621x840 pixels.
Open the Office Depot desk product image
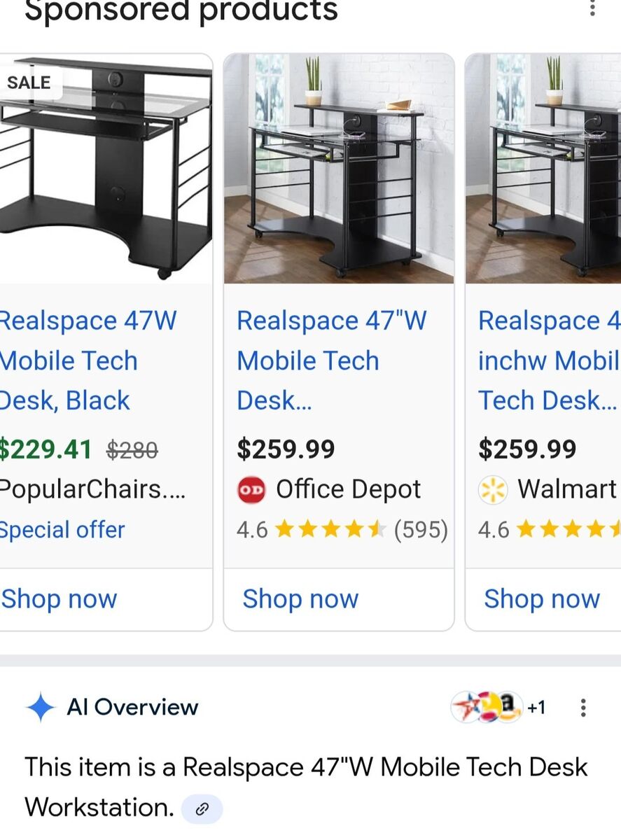tap(339, 169)
